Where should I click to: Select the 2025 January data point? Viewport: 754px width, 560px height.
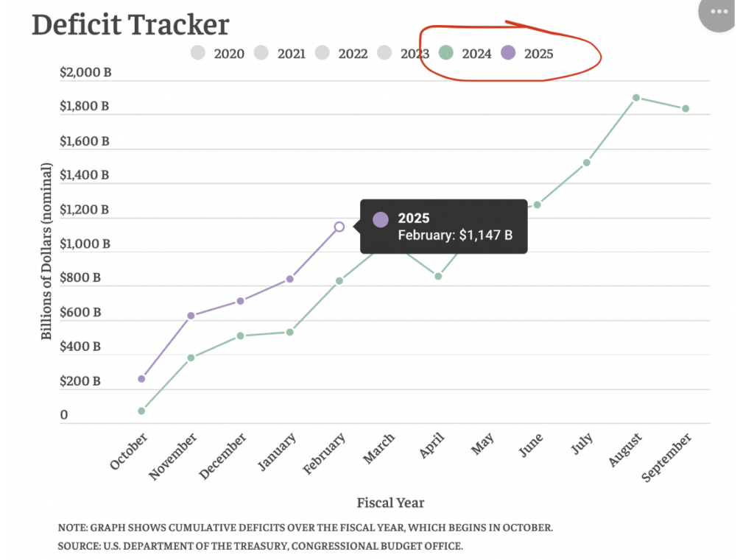pos(290,279)
